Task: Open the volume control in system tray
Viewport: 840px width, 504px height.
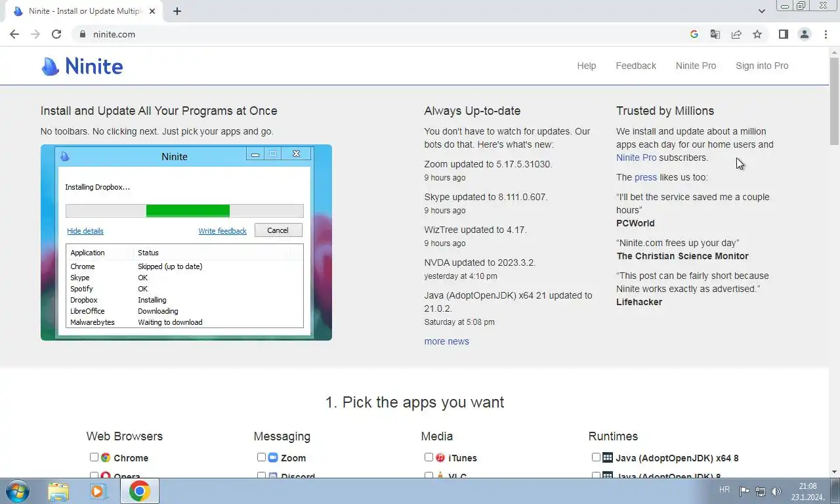Action: (776, 491)
